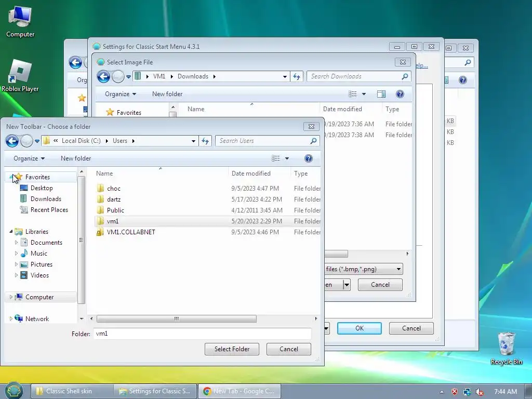Image resolution: width=532 pixels, height=399 pixels.
Task: Change view icon in New Toolbar dialog
Action: (276, 158)
